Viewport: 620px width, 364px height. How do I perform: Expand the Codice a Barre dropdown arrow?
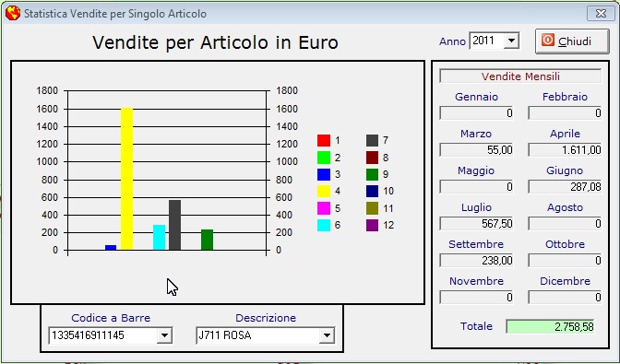point(164,335)
